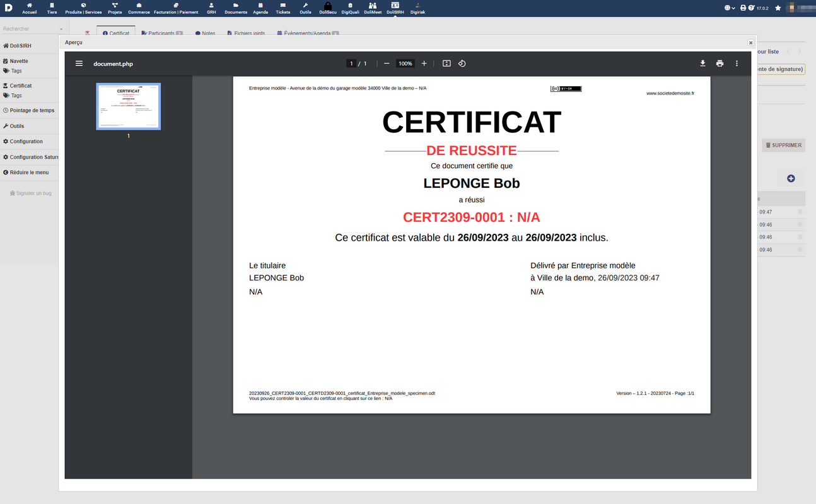Open the Tiers menu
The width and height of the screenshot is (816, 504).
tap(52, 8)
